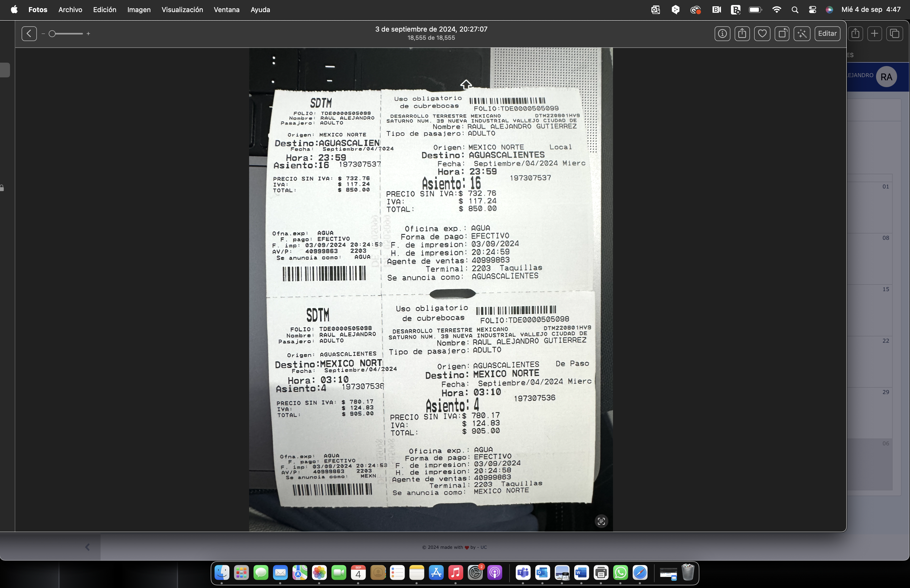910x588 pixels.
Task: Click Outlook icon in menu bar
Action: coord(655,10)
